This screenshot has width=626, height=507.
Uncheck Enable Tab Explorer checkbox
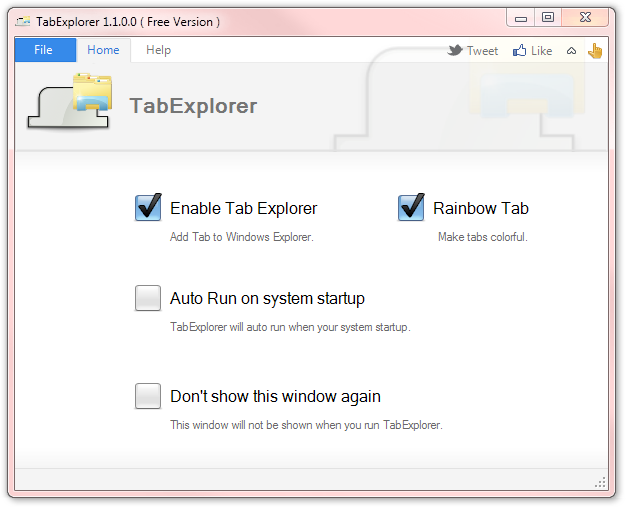(148, 207)
